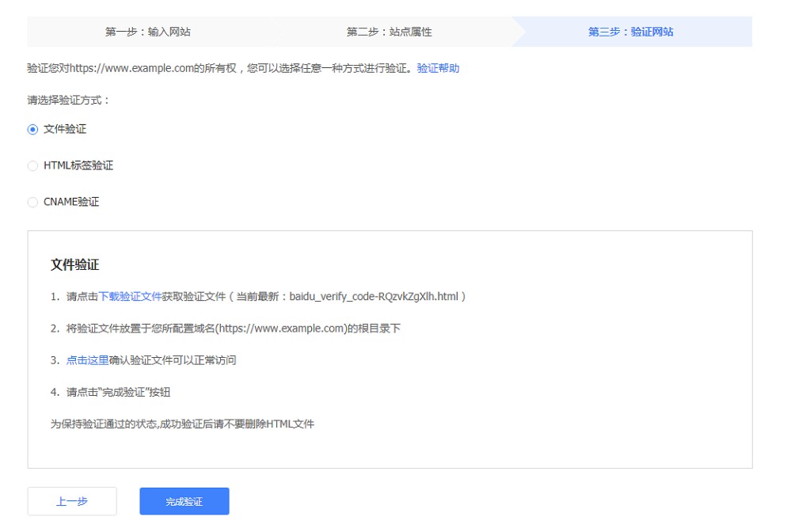Click the baidu_verify_code-RQzvkZgXlh.html file name text
791x532 pixels.
click(x=375, y=297)
